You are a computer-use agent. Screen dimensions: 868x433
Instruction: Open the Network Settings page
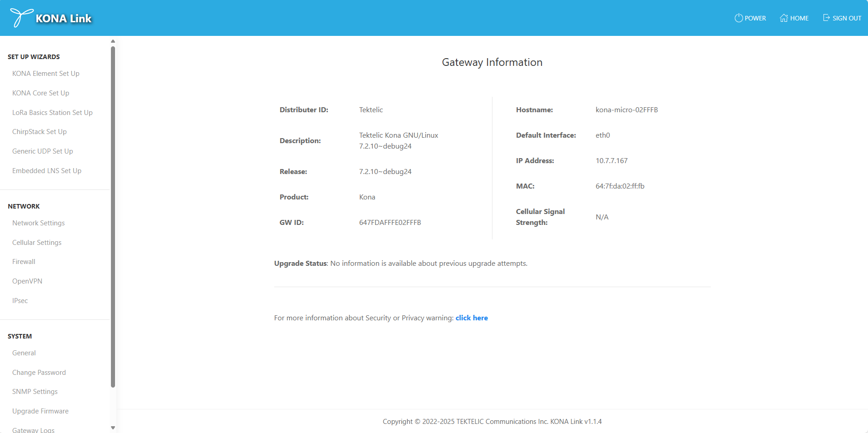coord(38,223)
